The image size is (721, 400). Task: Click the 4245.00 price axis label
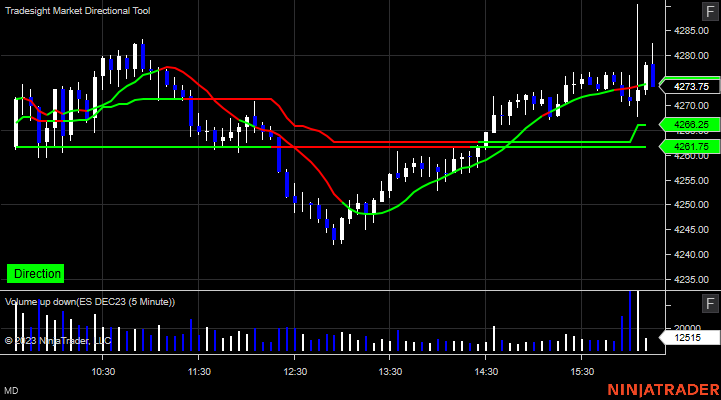pyautogui.click(x=691, y=229)
